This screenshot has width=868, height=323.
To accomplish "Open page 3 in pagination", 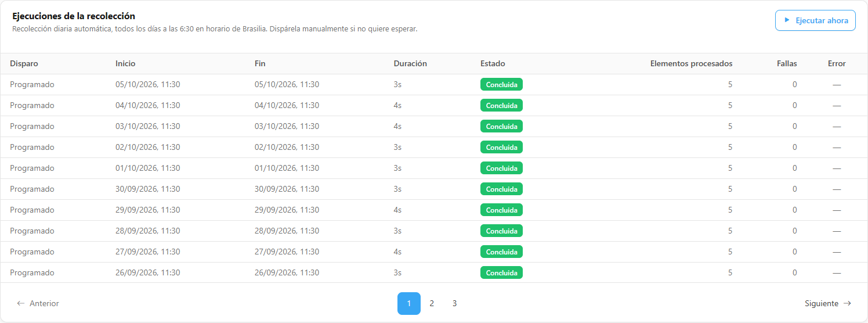I will 454,303.
